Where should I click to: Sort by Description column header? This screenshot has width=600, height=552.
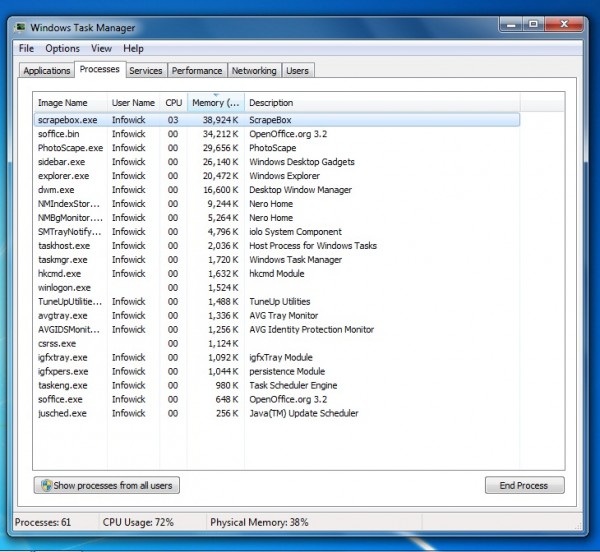[x=382, y=103]
